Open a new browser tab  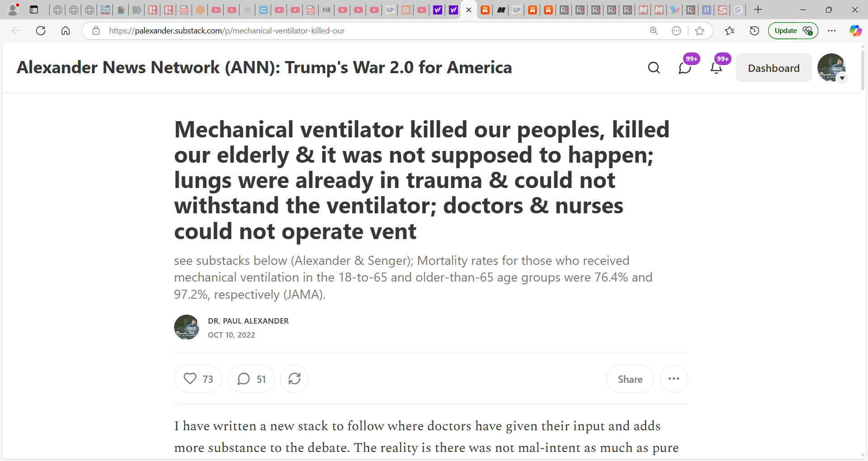pyautogui.click(x=758, y=9)
